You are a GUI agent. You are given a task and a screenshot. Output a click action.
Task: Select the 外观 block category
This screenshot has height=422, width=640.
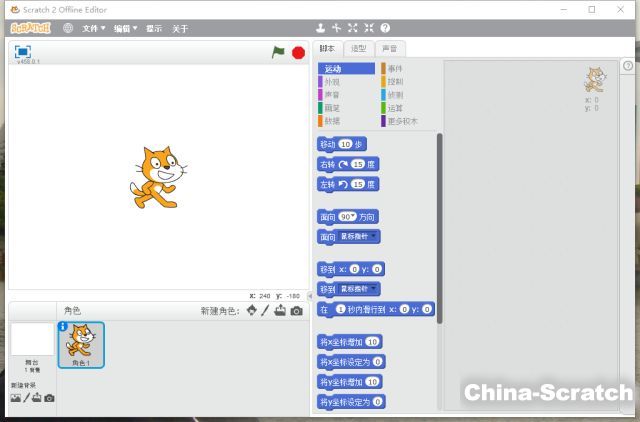tap(333, 82)
